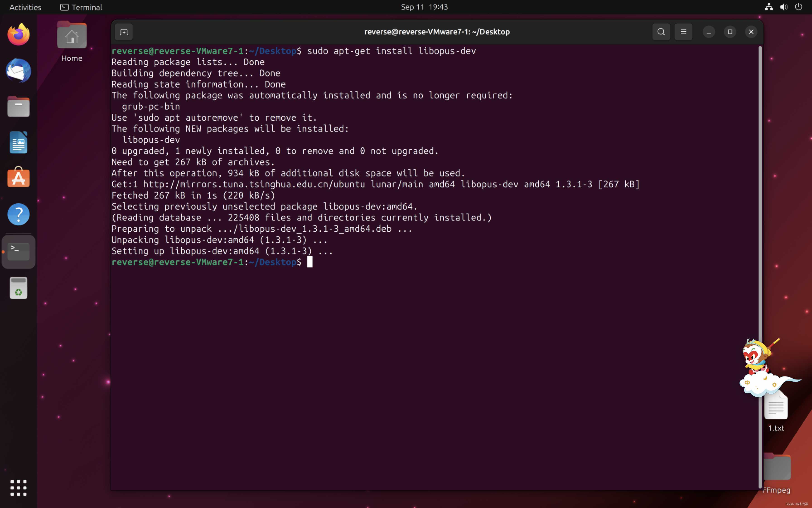Open the Trash icon in the dock
812x508 pixels.
click(18, 288)
